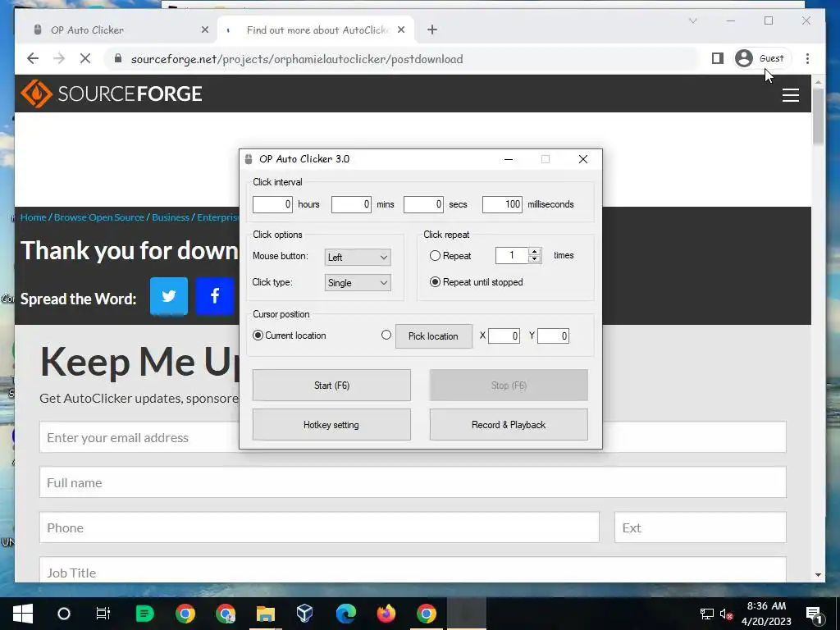The height and width of the screenshot is (630, 840).
Task: Open Chrome side panel icon
Action: coord(717,58)
